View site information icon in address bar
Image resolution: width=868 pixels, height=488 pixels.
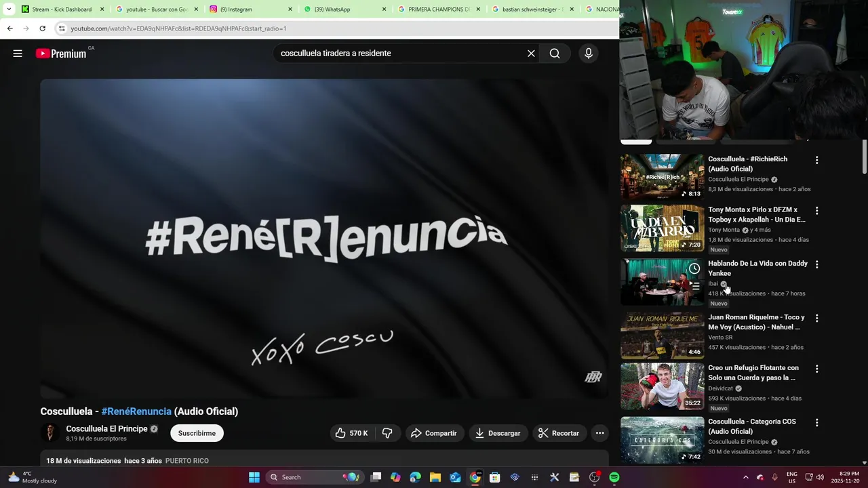62,28
